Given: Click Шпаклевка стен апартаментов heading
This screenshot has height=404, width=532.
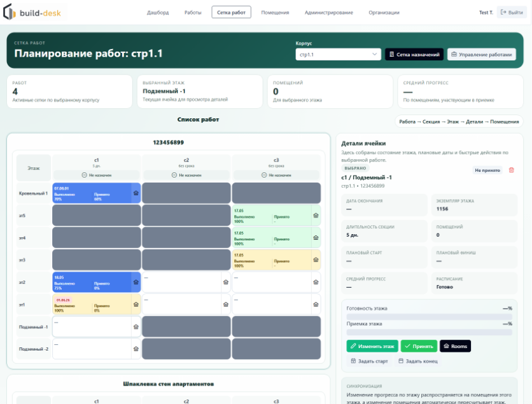Looking at the screenshot, I should pos(168,384).
